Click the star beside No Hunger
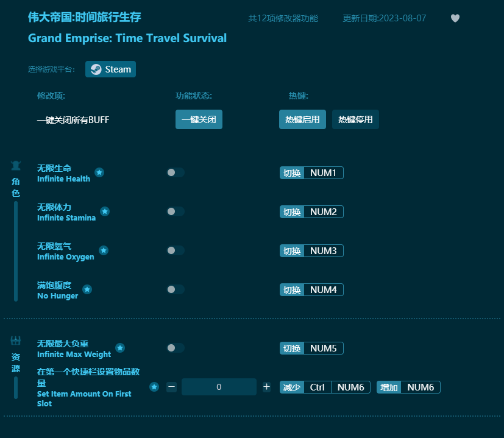The width and height of the screenshot is (504, 438). point(87,289)
